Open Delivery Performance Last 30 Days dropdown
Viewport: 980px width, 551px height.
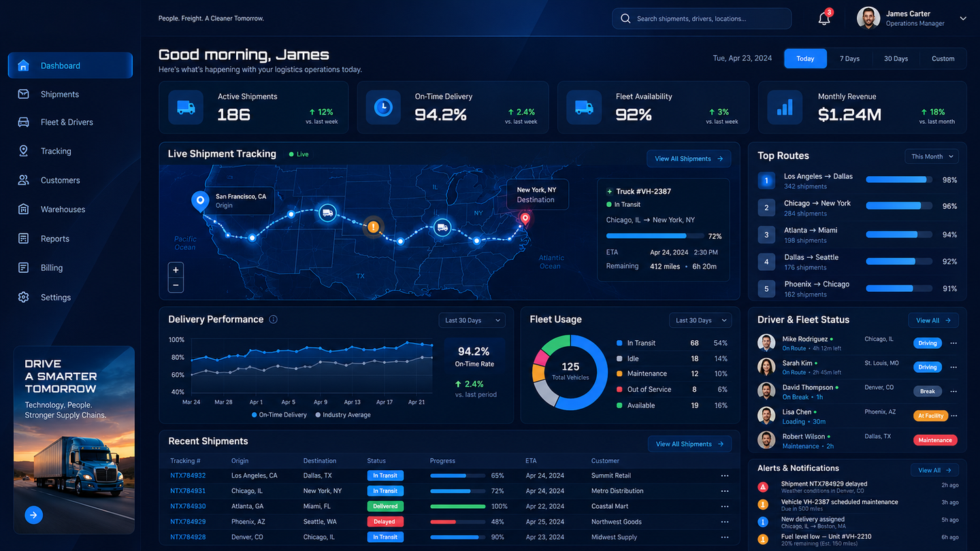[x=472, y=320]
